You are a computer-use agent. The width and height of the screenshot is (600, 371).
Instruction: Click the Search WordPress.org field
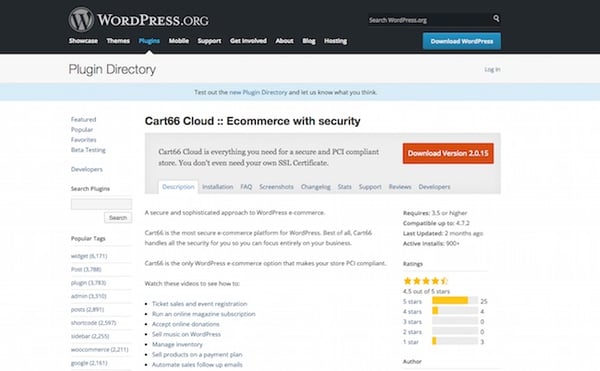coord(430,20)
